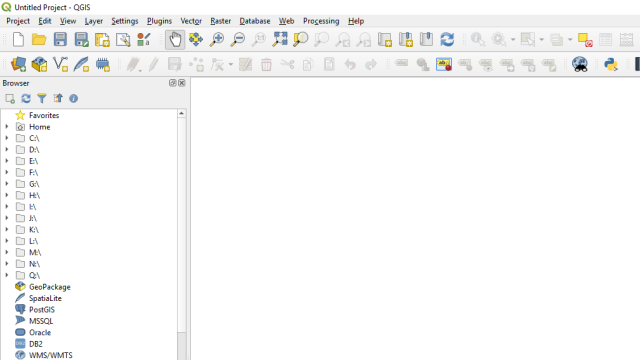Select Pan Map to Selection tool

pyautogui.click(x=196, y=40)
